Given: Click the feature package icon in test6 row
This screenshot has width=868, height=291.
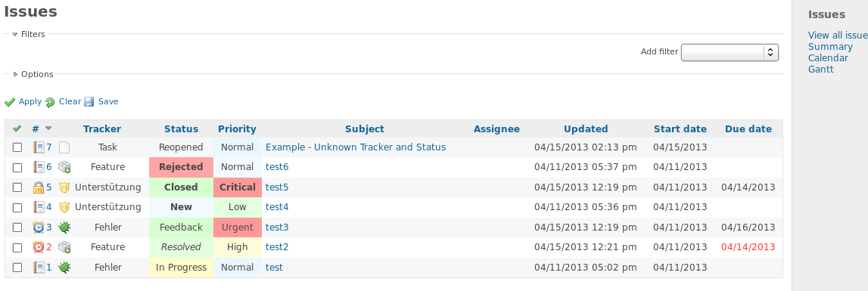Looking at the screenshot, I should (x=65, y=167).
